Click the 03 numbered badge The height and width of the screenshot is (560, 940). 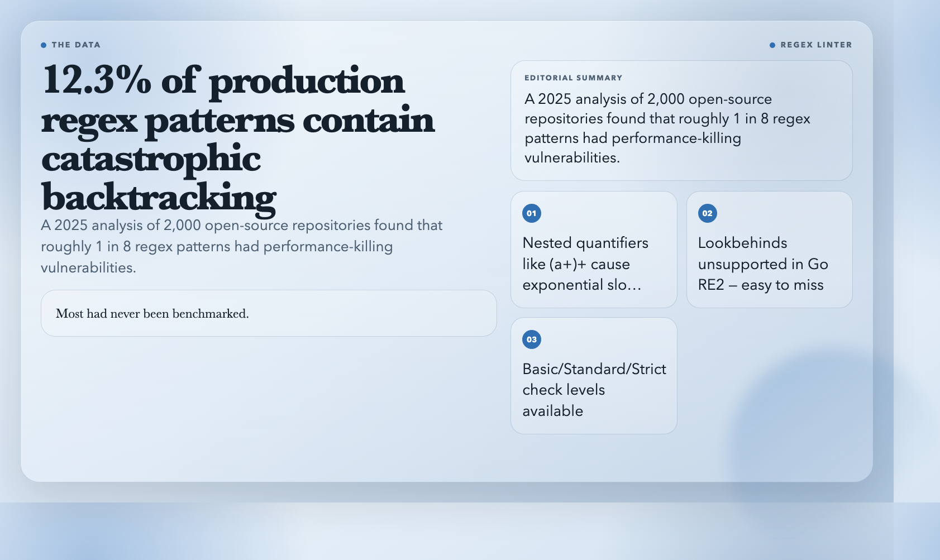coord(531,339)
